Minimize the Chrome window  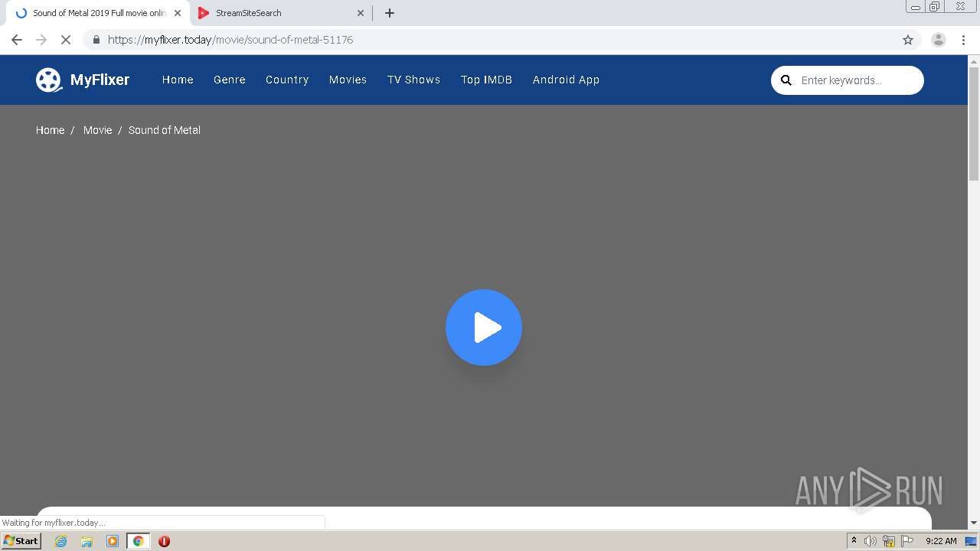pos(916,7)
